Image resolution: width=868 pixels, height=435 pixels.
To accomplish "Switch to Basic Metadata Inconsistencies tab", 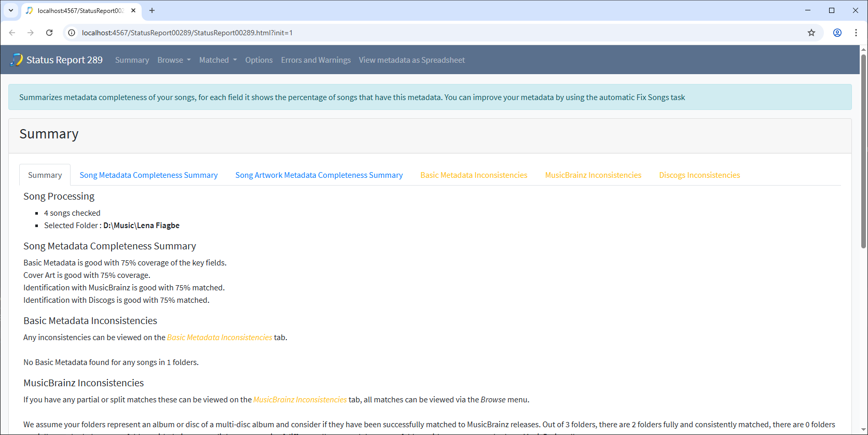I will pyautogui.click(x=474, y=175).
